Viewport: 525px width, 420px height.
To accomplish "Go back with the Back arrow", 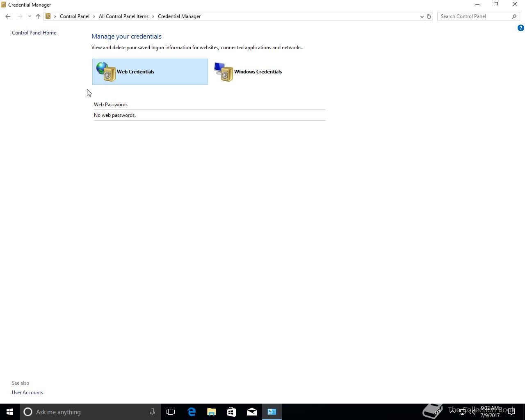I will pos(8,16).
